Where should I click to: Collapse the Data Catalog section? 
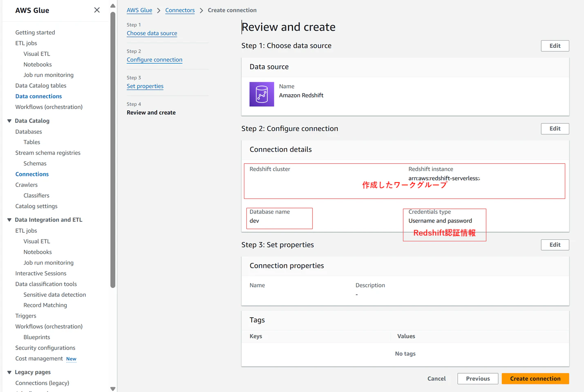click(x=9, y=121)
